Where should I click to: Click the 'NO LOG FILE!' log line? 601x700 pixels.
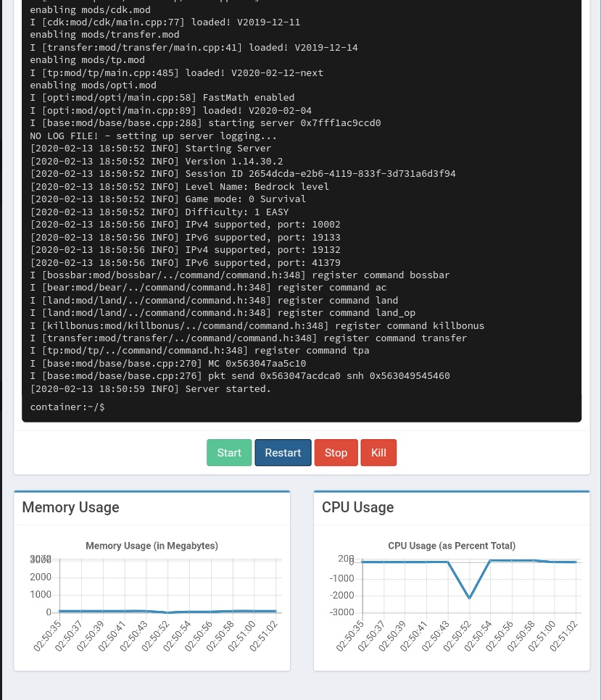(x=153, y=136)
